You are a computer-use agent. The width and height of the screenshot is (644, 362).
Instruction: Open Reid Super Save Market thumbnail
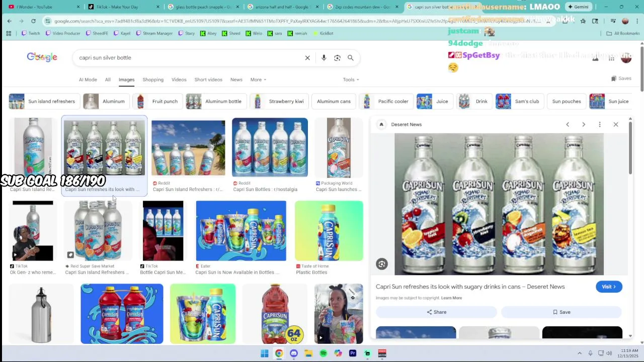tap(98, 231)
